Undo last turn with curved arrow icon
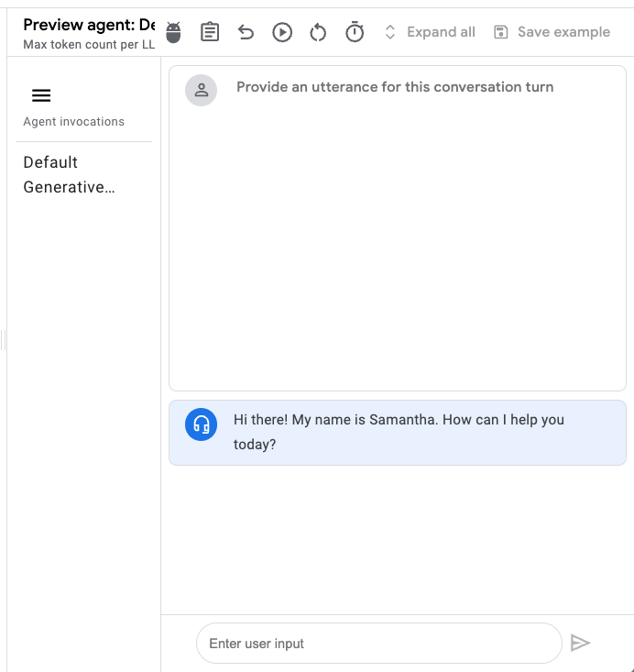634x672 pixels. click(246, 32)
